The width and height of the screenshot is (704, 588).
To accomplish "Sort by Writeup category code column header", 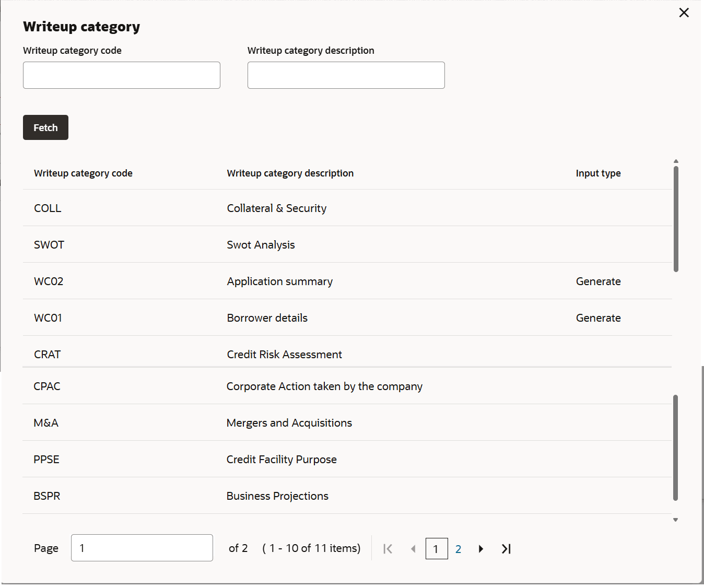I will pyautogui.click(x=83, y=173).
